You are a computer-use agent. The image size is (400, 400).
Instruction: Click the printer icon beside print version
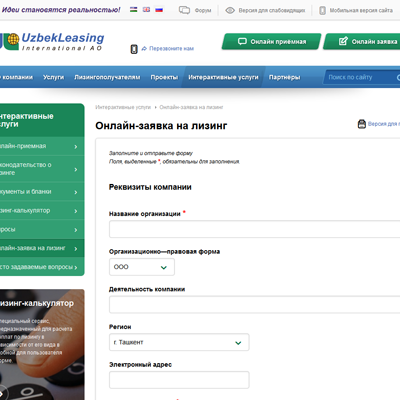click(362, 124)
